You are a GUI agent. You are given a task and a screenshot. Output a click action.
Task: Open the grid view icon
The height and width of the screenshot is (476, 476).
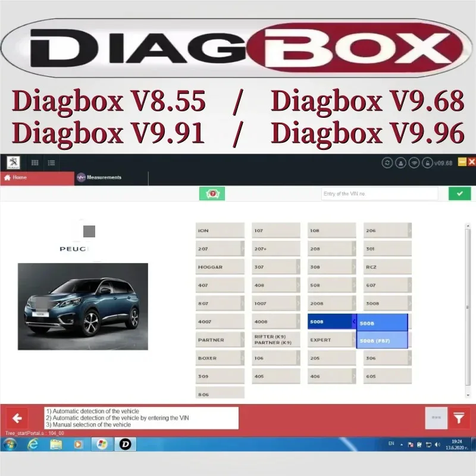pyautogui.click(x=35, y=162)
